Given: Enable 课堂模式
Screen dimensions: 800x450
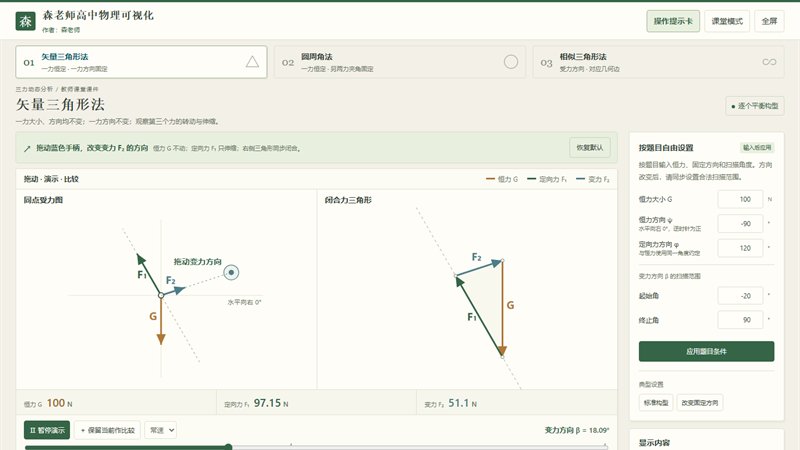Looking at the screenshot, I should click(727, 21).
